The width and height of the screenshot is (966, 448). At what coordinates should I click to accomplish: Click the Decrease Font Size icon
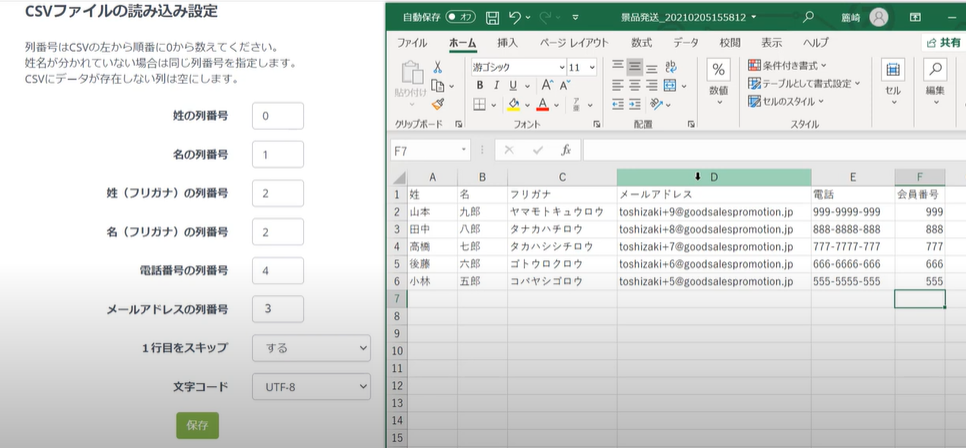pos(565,86)
